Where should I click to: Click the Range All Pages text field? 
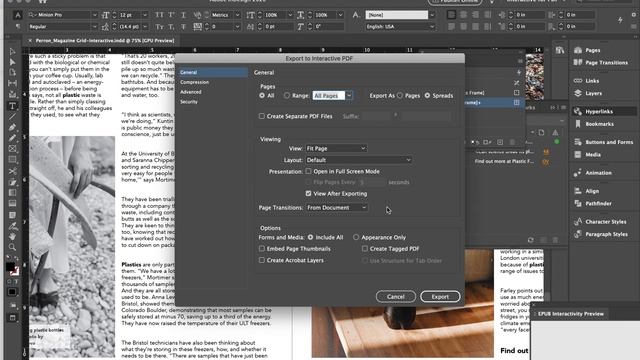point(329,96)
